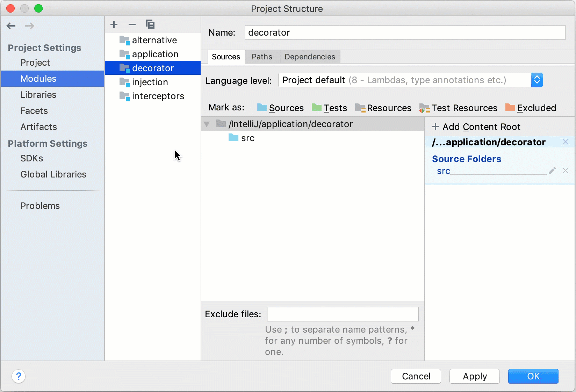The image size is (576, 392).
Task: Navigate back using back arrow
Action: coord(11,26)
